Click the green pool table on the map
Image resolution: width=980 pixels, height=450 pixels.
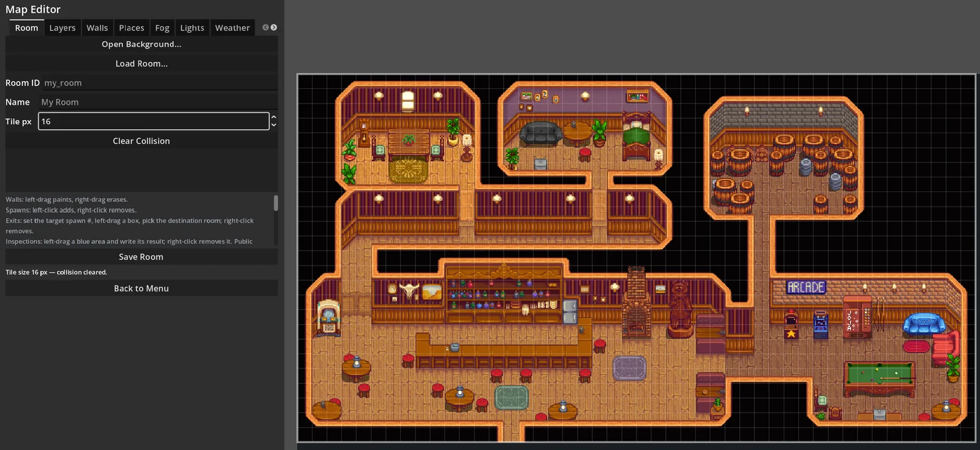[x=879, y=377]
